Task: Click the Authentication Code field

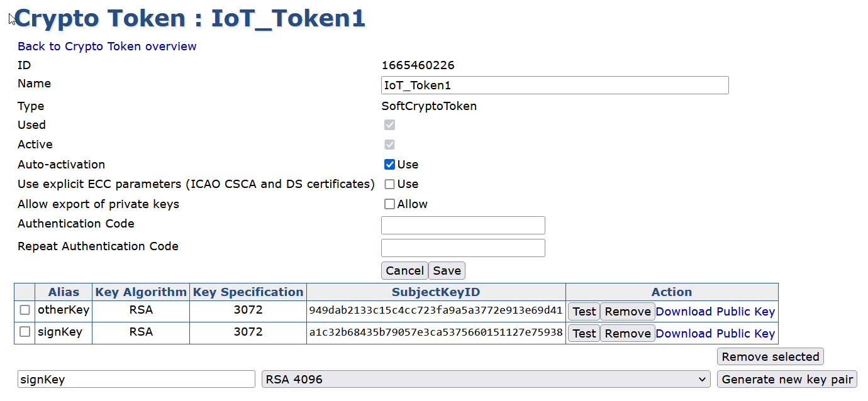Action: coord(463,225)
